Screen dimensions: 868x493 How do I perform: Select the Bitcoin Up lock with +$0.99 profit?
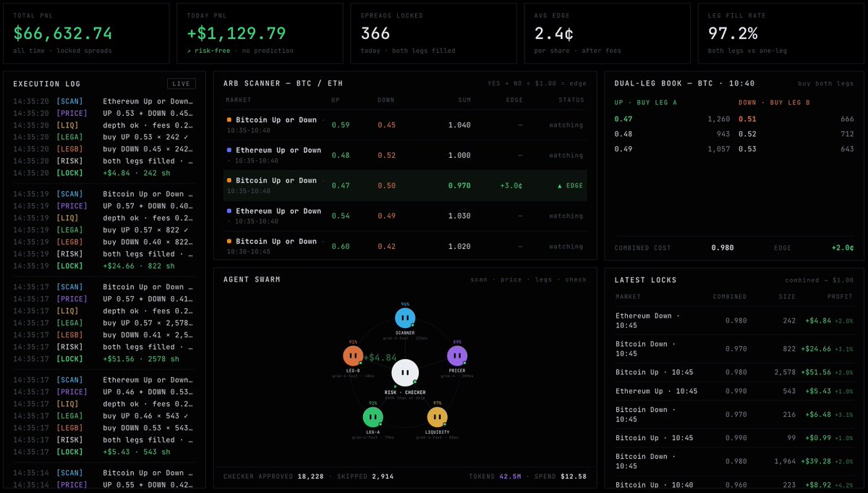[734, 438]
